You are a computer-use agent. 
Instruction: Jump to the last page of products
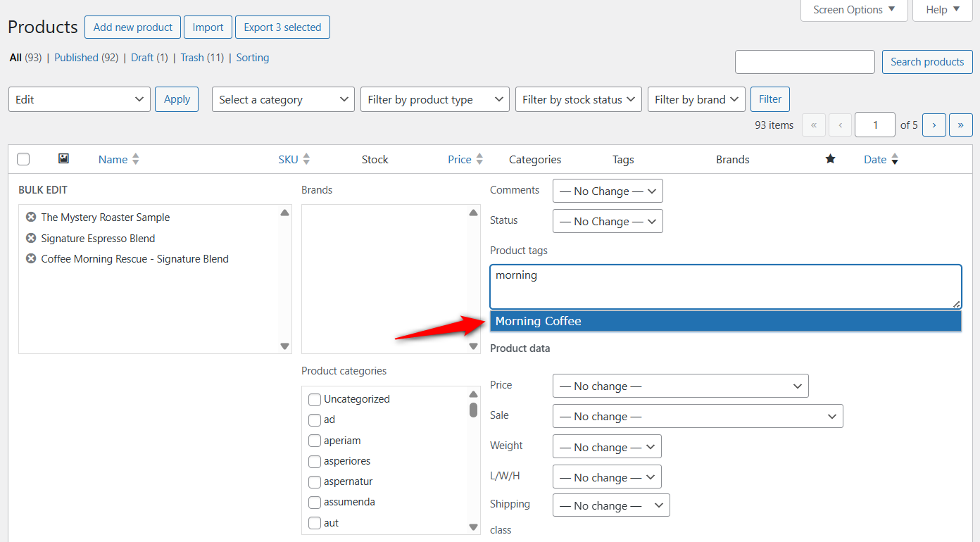coord(960,125)
